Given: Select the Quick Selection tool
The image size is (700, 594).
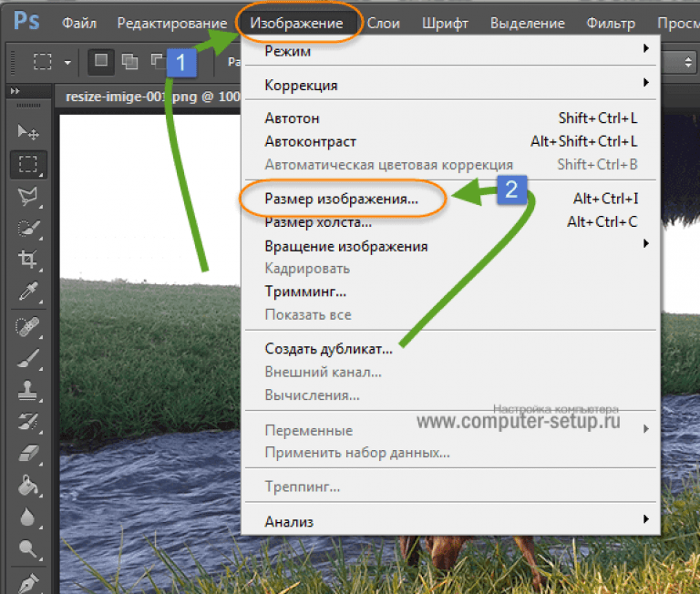Looking at the screenshot, I should (x=28, y=229).
